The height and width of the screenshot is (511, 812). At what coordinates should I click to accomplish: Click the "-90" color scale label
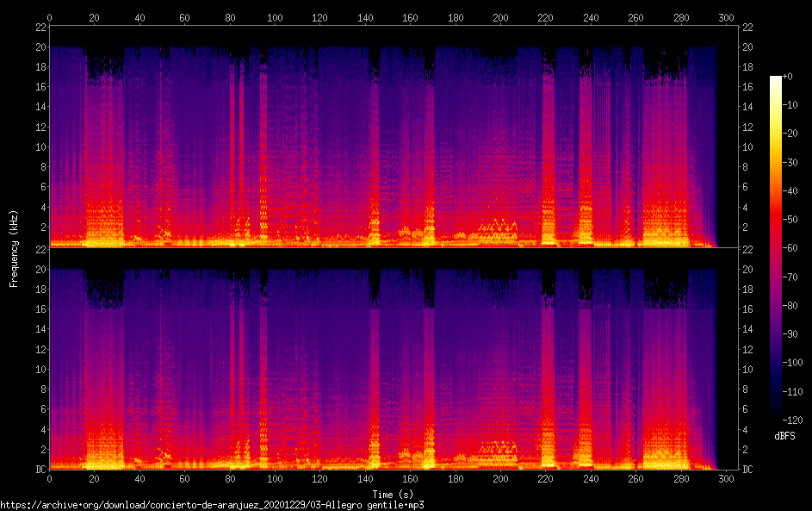click(790, 333)
